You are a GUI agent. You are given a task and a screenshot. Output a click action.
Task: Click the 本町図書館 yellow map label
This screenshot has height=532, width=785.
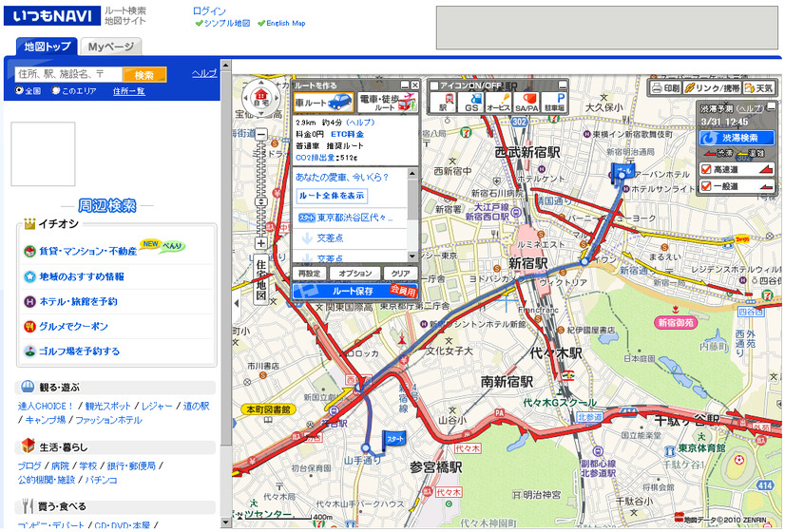coord(268,409)
